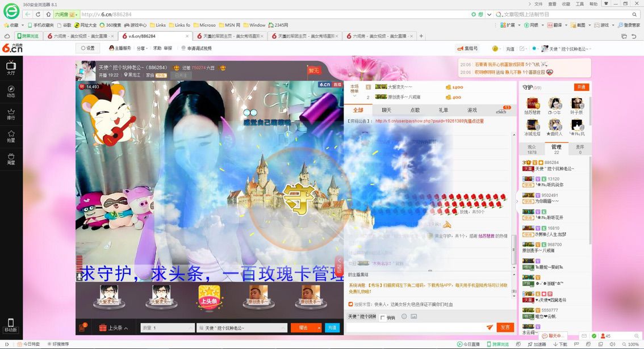The width and height of the screenshot is (644, 349).
Task: Go back using the browser back arrow
Action: [27, 14]
